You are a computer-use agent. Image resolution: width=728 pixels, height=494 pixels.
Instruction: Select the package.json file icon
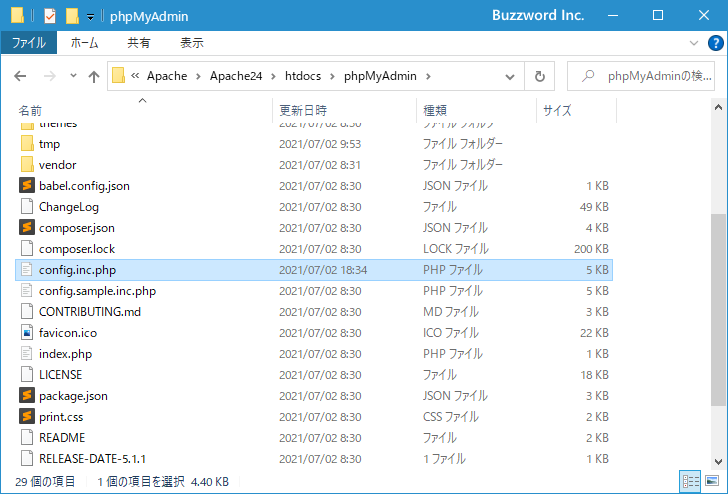[x=27, y=396]
